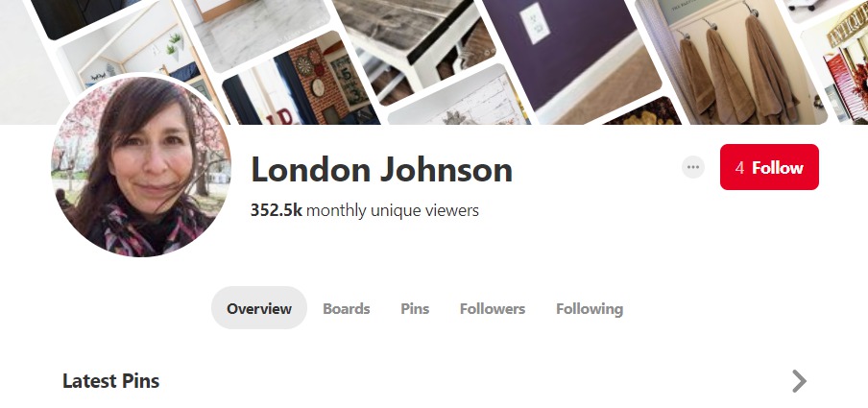Open the brick wall with clocks pin
This screenshot has height=408, width=868.
click(301, 83)
